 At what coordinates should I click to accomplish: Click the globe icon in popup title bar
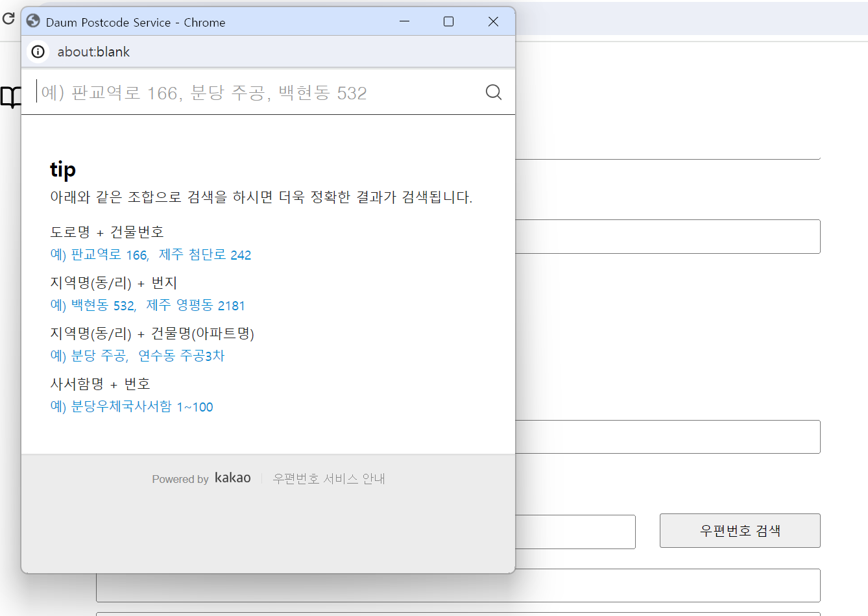(33, 21)
